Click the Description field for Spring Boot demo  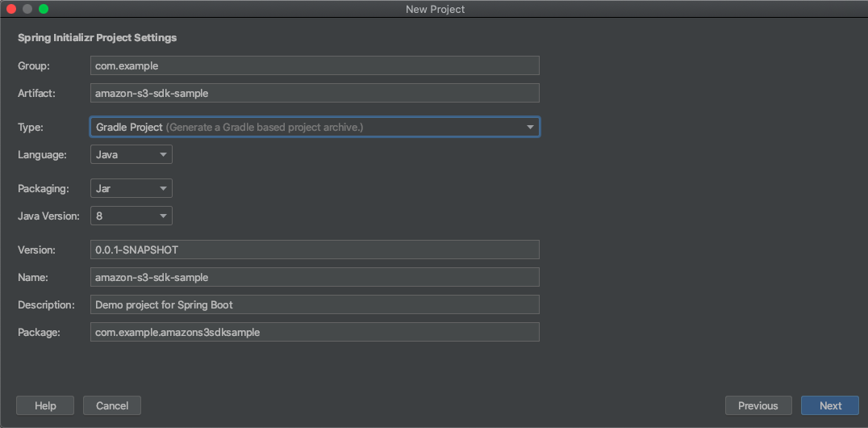(x=315, y=304)
